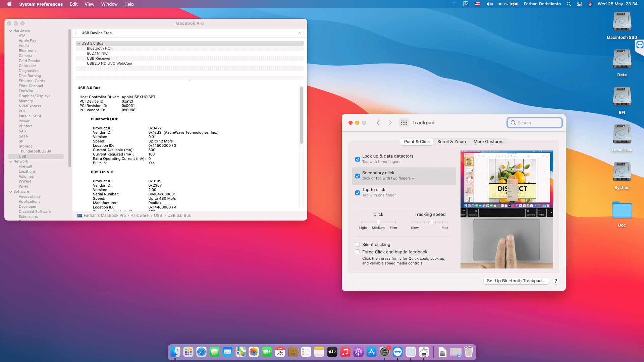The image size is (644, 362).
Task: Open the View menu
Action: coord(89,4)
